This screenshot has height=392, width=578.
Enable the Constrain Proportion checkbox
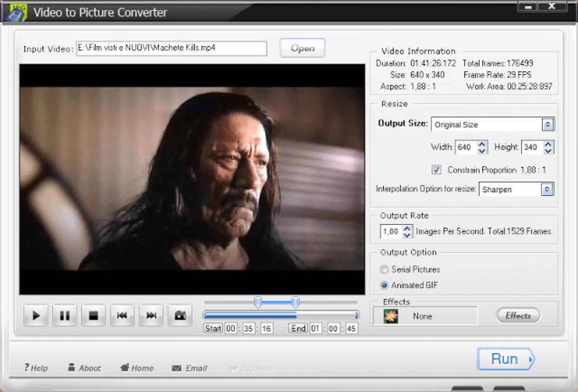coord(436,170)
